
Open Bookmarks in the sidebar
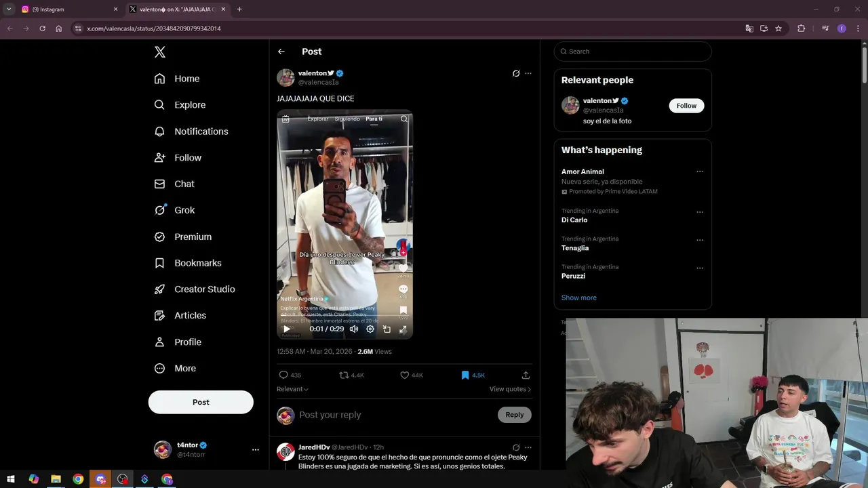[188, 263]
